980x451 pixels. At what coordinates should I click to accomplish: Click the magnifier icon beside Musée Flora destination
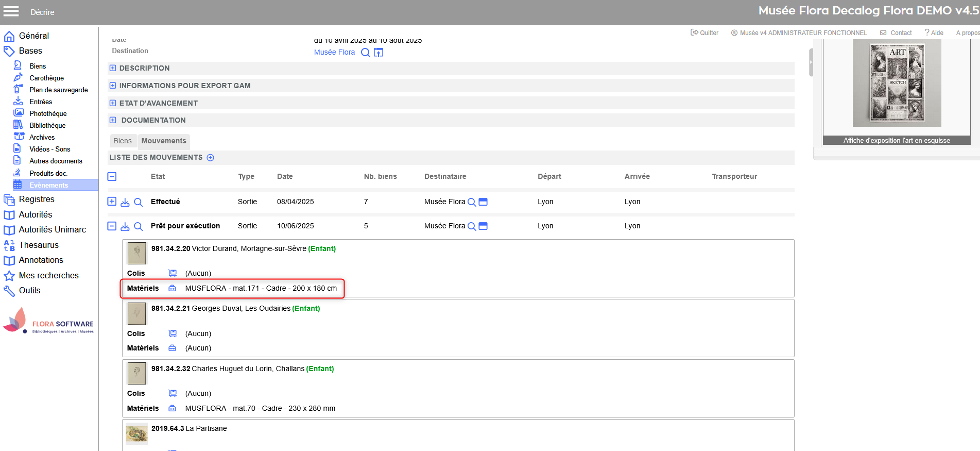[x=365, y=53]
